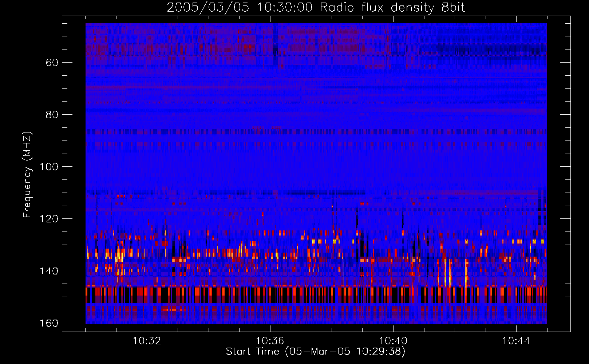
Task: Select the 80 frequency tick label
Action: pyautogui.click(x=52, y=115)
